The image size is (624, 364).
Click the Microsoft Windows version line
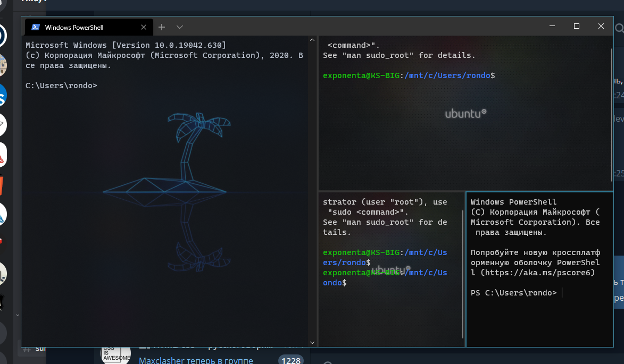[x=126, y=45]
